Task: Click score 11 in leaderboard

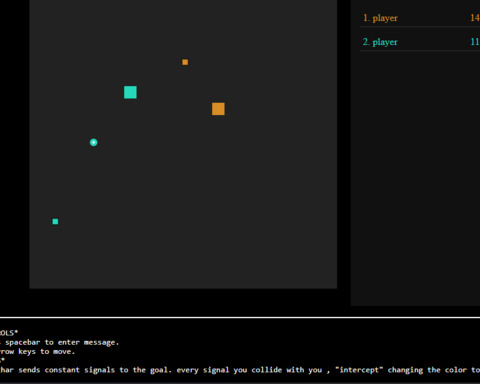Action: point(475,42)
